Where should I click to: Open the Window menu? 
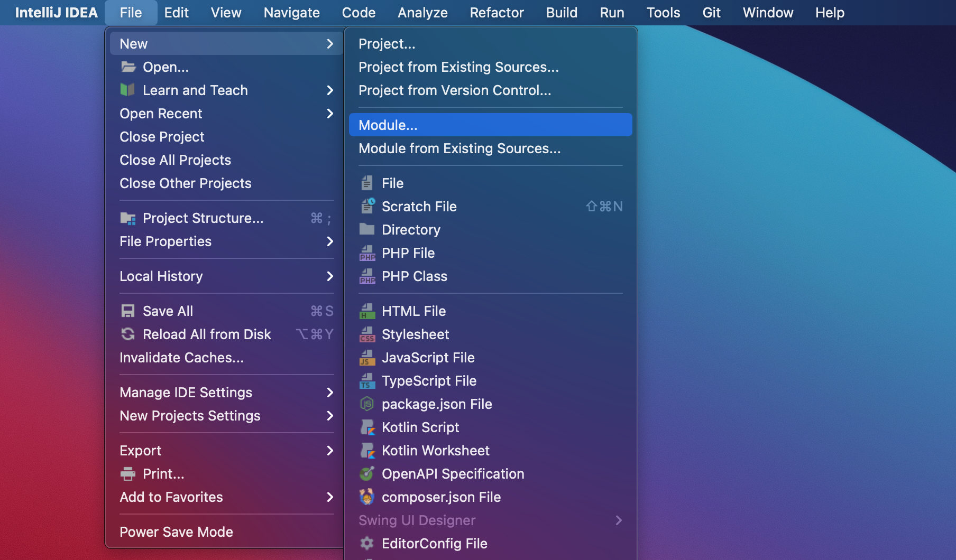tap(768, 13)
